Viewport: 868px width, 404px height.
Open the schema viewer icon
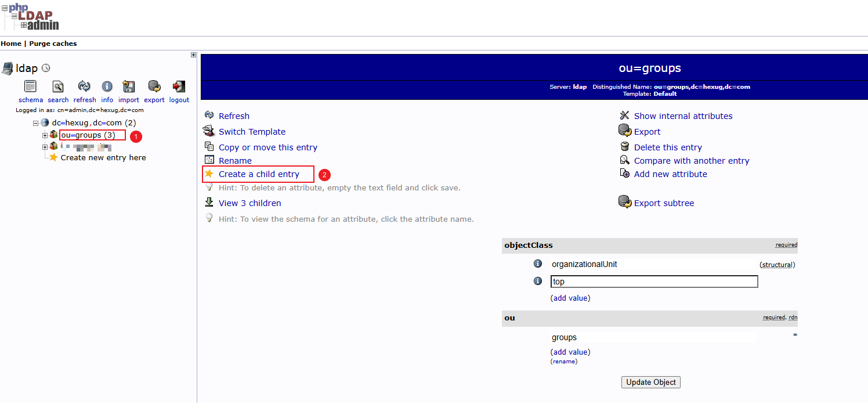[30, 86]
